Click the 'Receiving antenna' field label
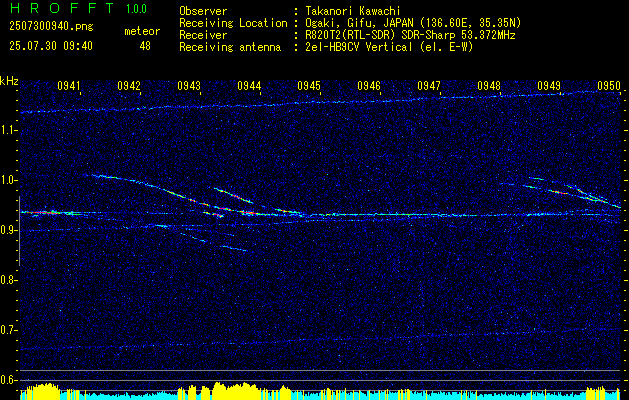629x400 pixels. click(x=230, y=47)
